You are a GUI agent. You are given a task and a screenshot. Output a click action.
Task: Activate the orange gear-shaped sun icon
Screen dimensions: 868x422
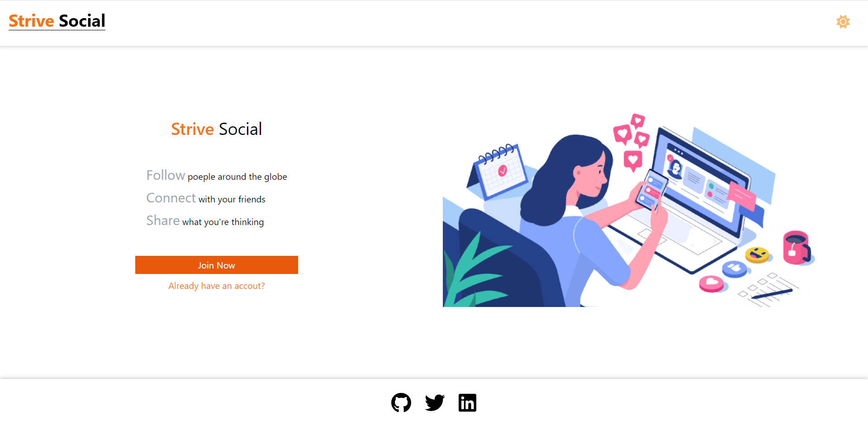(x=843, y=21)
